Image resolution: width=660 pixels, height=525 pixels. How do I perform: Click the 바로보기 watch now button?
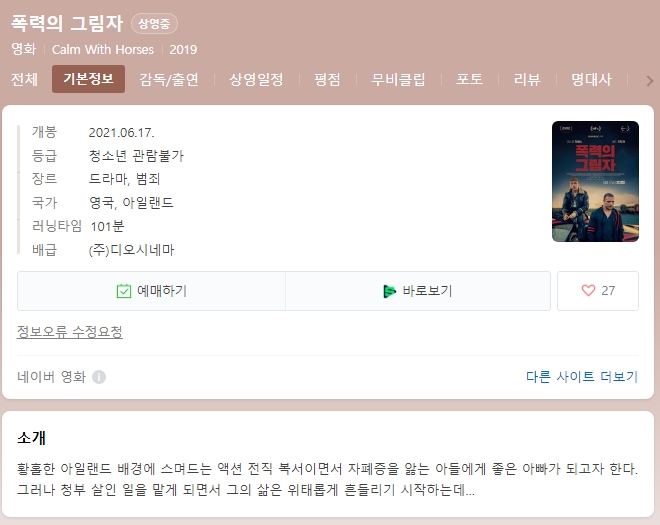(x=418, y=291)
